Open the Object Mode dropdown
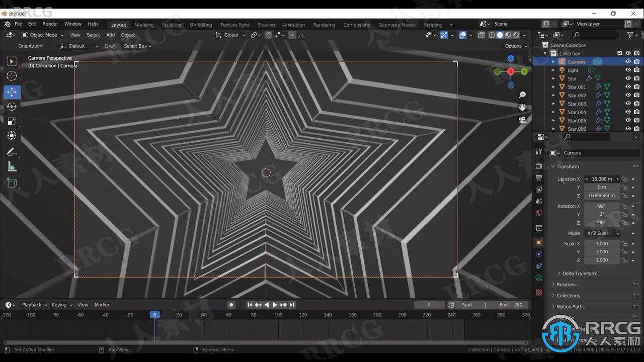This screenshot has width=644, height=362. [x=42, y=35]
